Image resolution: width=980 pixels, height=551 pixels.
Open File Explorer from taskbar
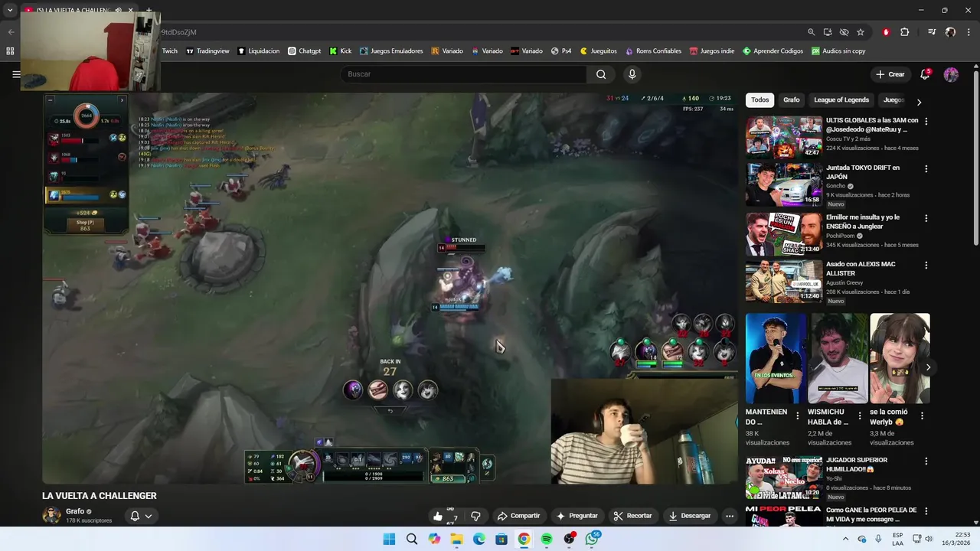click(456, 539)
